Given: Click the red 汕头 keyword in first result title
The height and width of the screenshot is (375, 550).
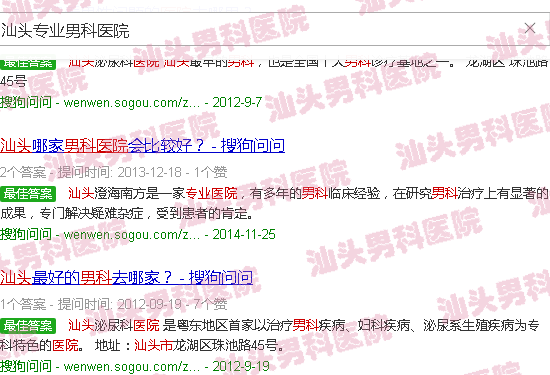Looking at the screenshot, I should [x=16, y=145].
